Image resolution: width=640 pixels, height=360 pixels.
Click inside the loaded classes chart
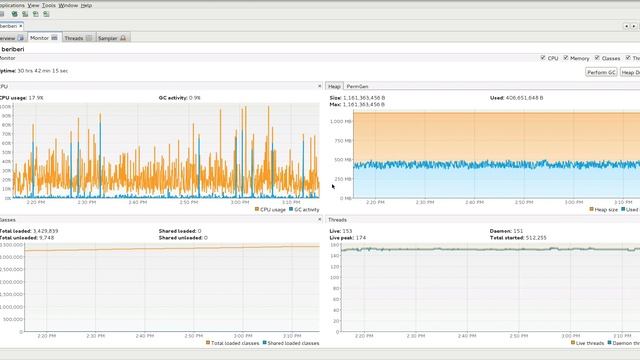[x=172, y=287]
